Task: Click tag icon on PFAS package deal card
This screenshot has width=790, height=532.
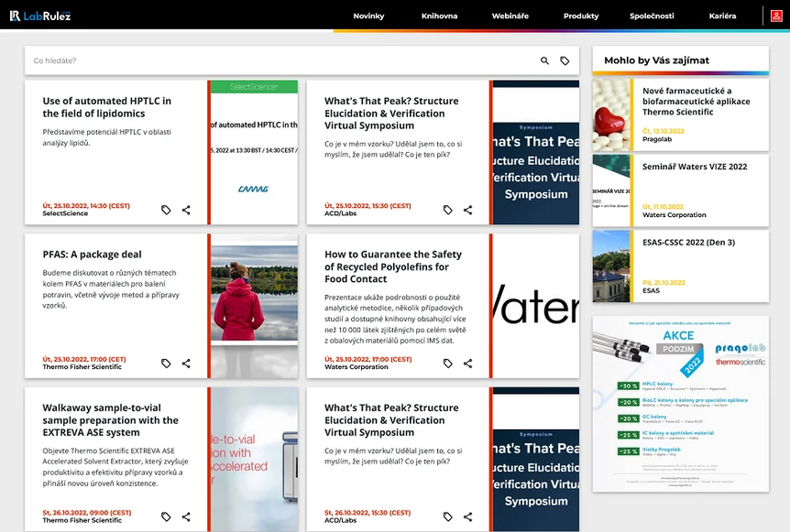Action: click(166, 364)
